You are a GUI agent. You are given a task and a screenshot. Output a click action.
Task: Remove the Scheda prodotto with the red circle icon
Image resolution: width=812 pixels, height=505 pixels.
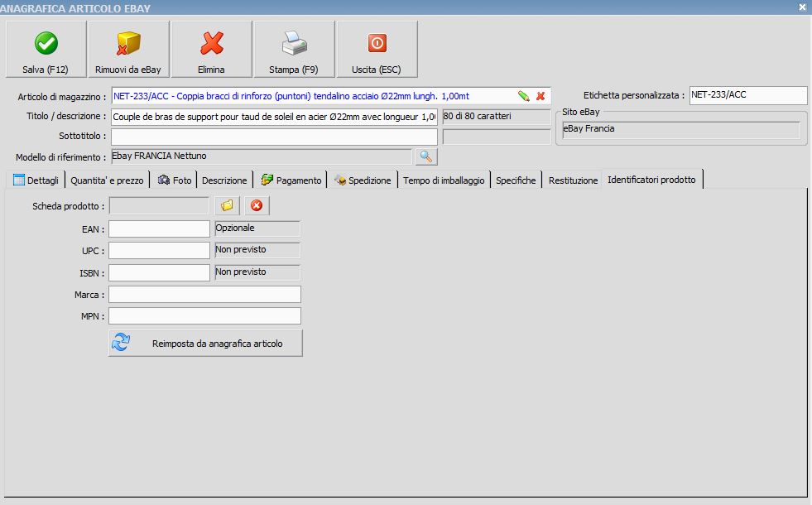257,205
